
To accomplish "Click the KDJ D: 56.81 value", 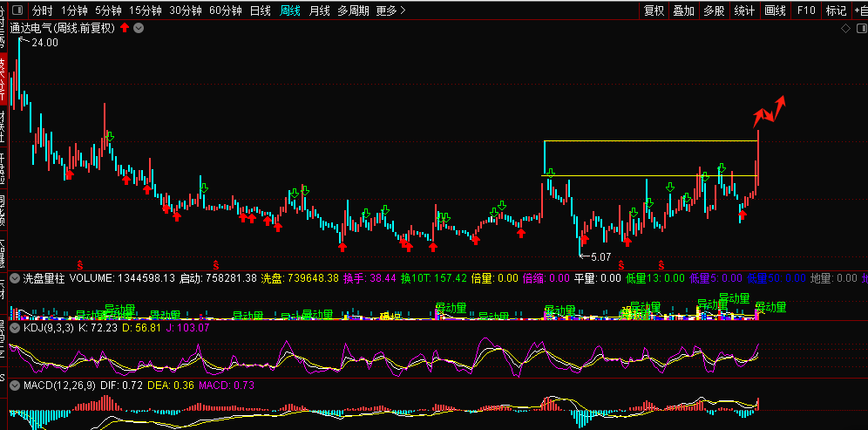I will coord(141,328).
